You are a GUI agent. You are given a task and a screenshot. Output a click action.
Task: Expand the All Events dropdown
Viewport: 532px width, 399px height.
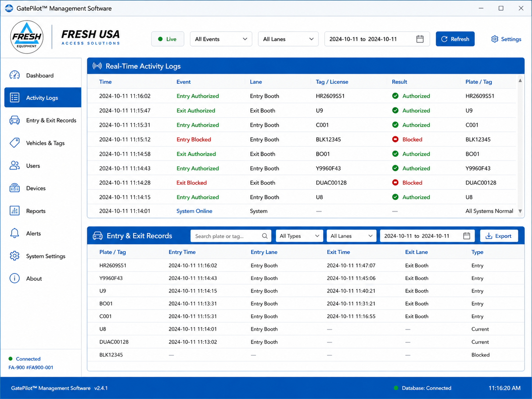click(x=221, y=39)
